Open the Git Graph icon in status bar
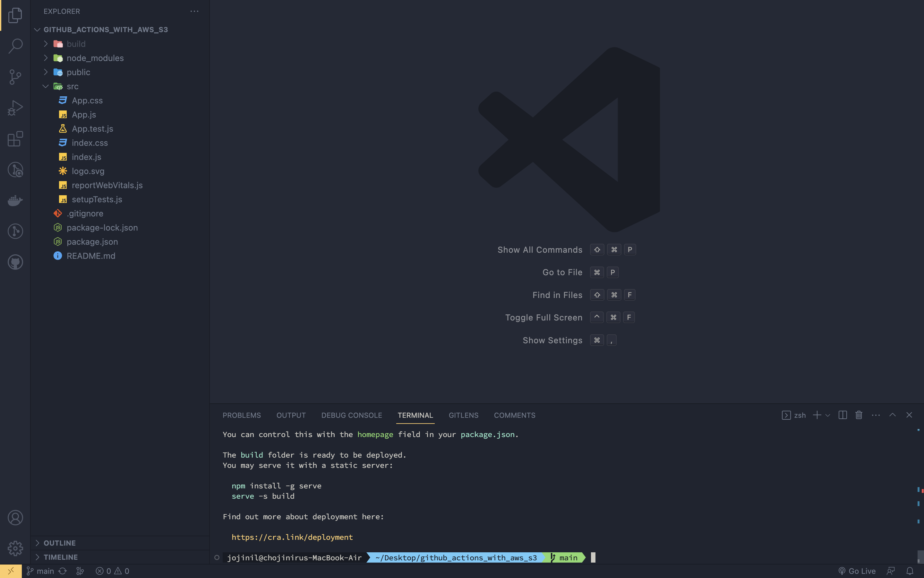924x578 pixels. [80, 571]
